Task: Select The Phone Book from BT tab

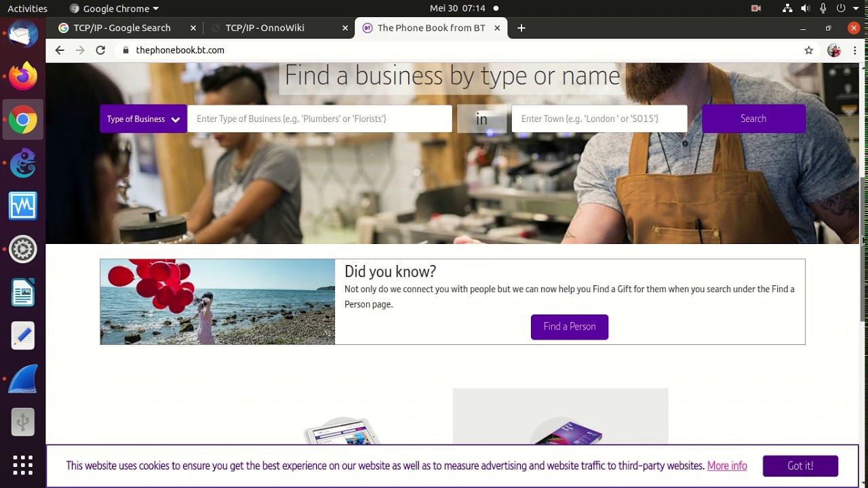Action: [x=431, y=28]
